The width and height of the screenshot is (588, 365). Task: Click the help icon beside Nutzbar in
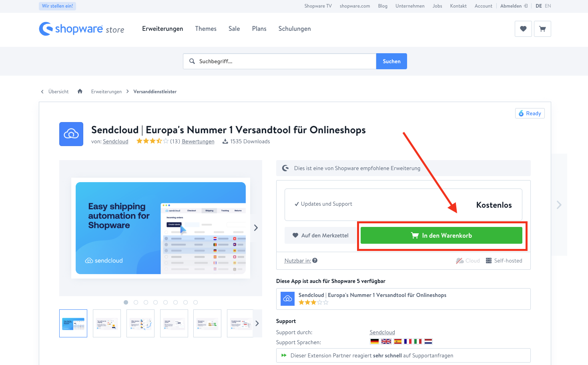point(315,261)
